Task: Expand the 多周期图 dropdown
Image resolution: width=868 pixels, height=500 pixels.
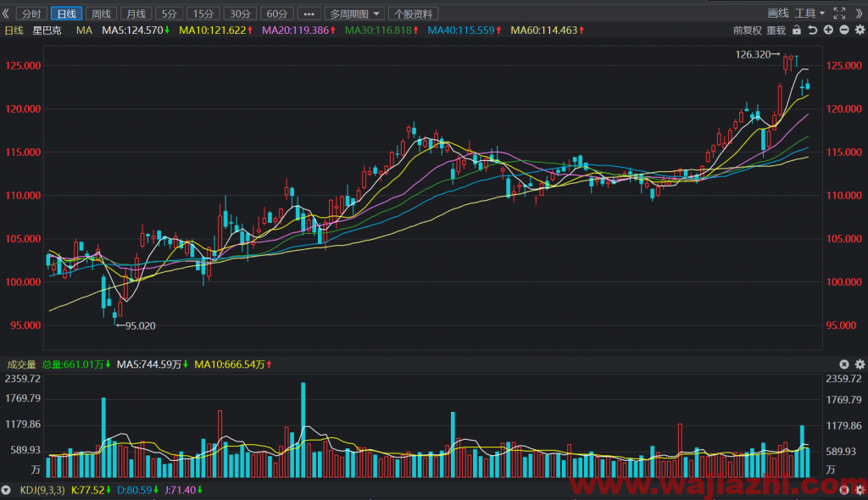Action: 354,14
